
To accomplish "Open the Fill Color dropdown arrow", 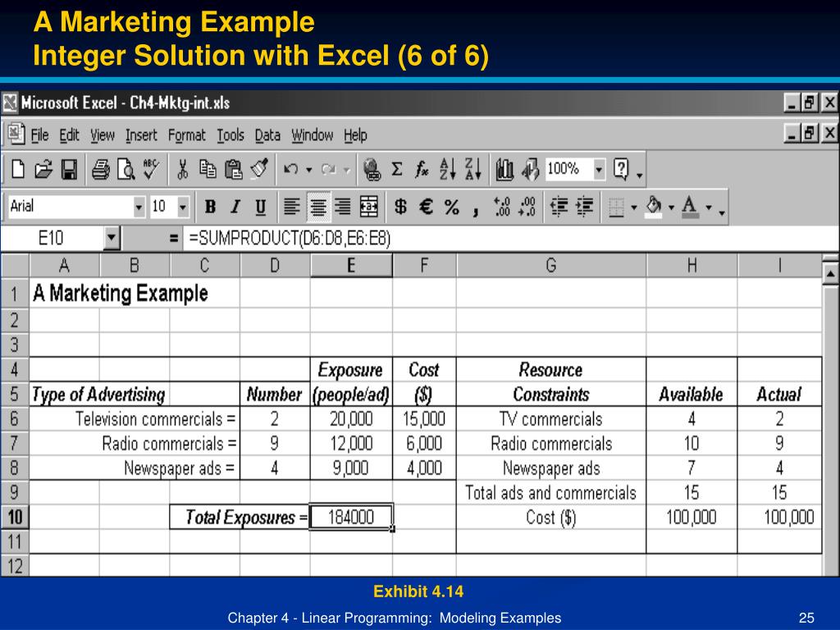I will pyautogui.click(x=671, y=208).
